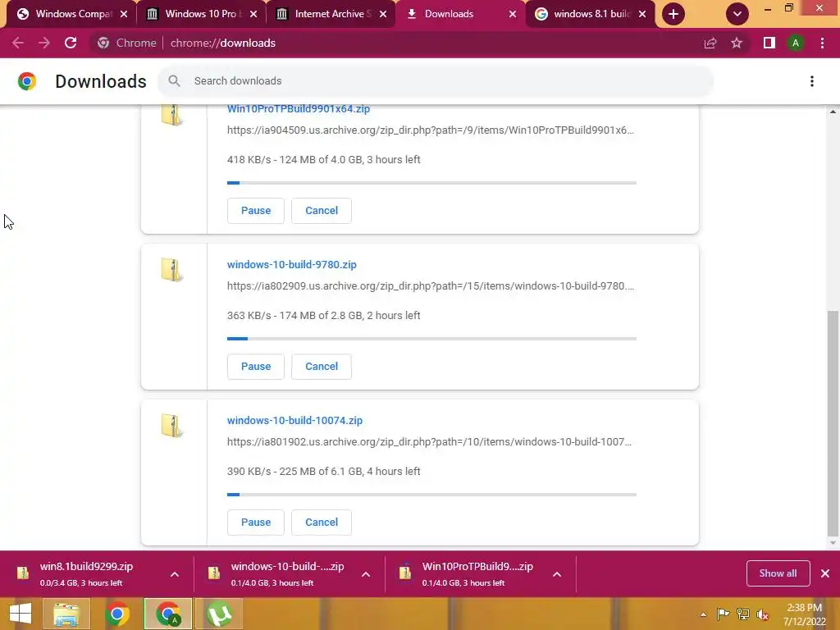Share this page via the share icon
Viewport: 840px width, 630px height.
(710, 43)
